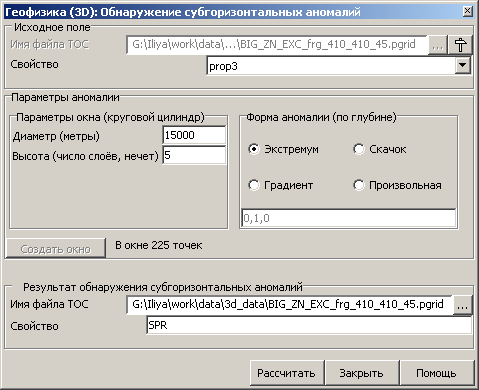
Task: Click the height layers field showing 5
Action: point(194,155)
